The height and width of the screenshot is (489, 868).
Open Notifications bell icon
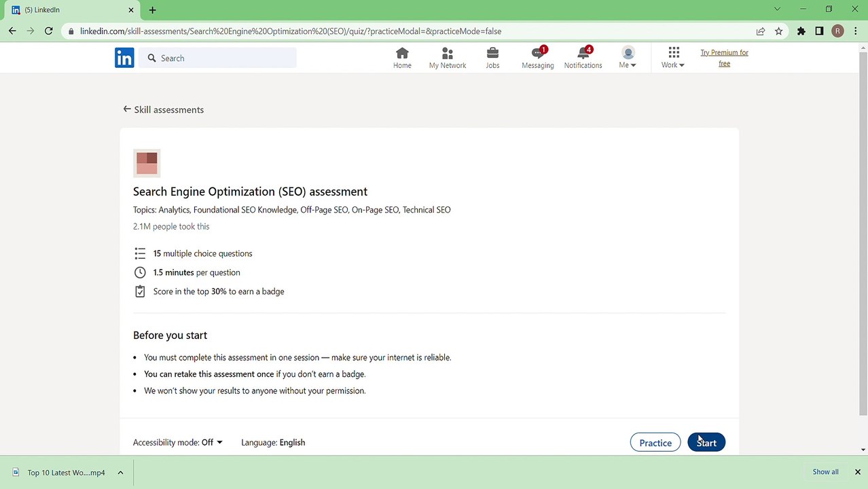[x=583, y=58]
